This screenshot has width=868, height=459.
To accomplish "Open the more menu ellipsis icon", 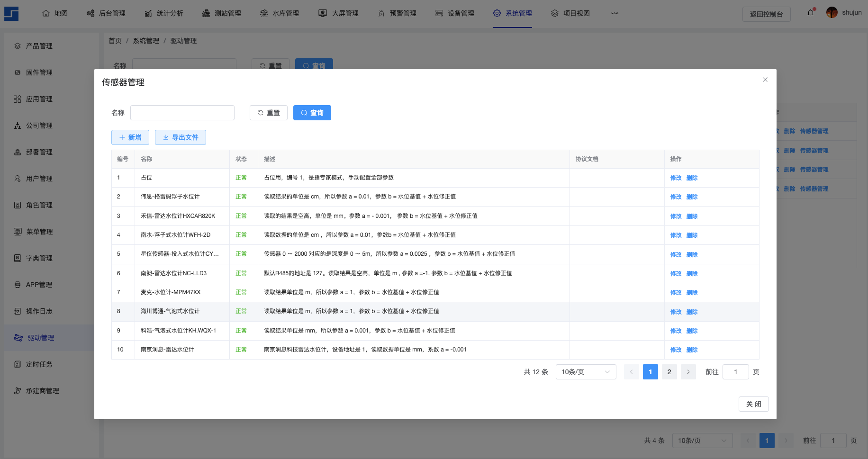I will click(615, 13).
